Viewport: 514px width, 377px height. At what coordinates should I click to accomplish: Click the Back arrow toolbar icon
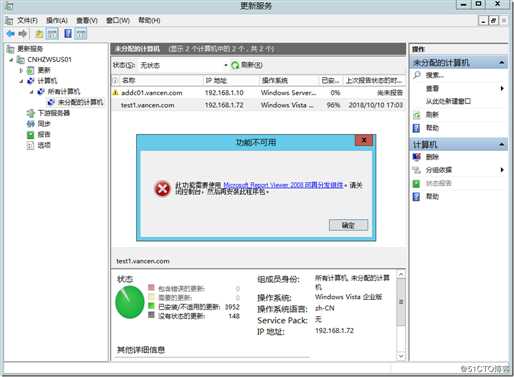click(11, 34)
